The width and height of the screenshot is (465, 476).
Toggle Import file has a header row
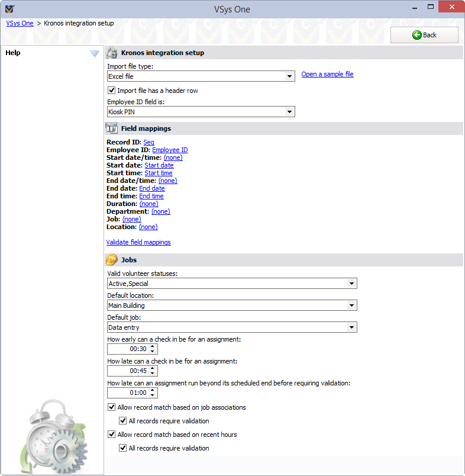112,91
